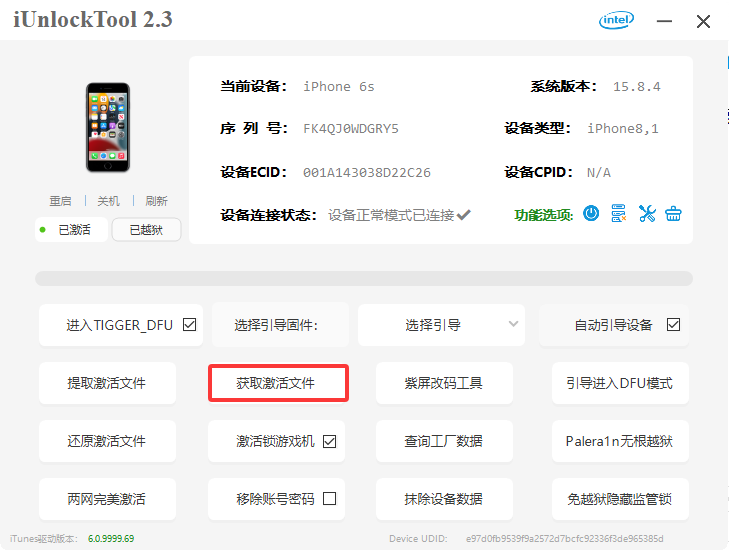
Task: Click the blue power icon in 功能选项
Action: pos(591,214)
